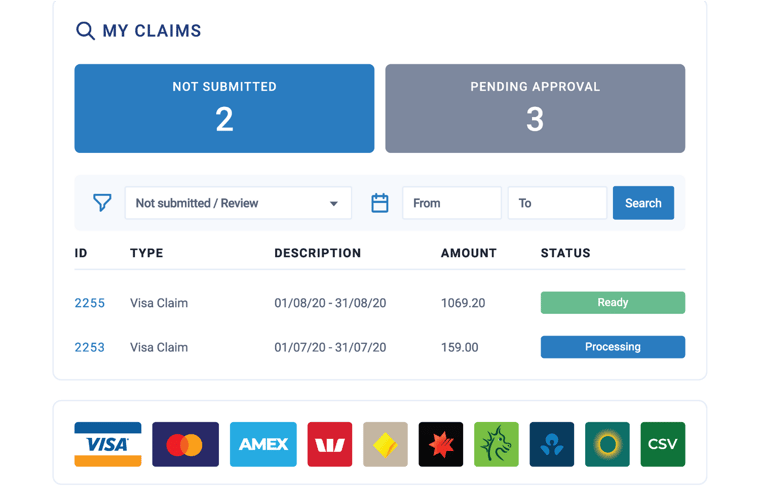This screenshot has width=760, height=488.
Task: Click the ID column header
Action: 81,253
